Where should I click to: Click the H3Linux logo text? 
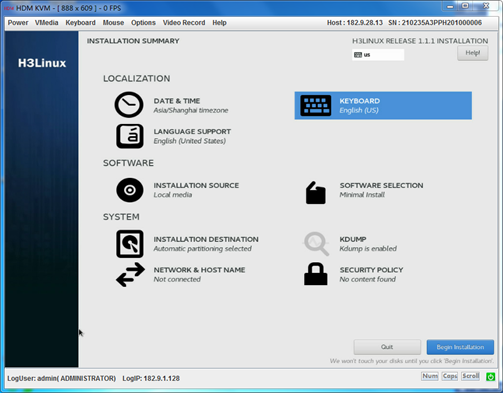(x=42, y=63)
